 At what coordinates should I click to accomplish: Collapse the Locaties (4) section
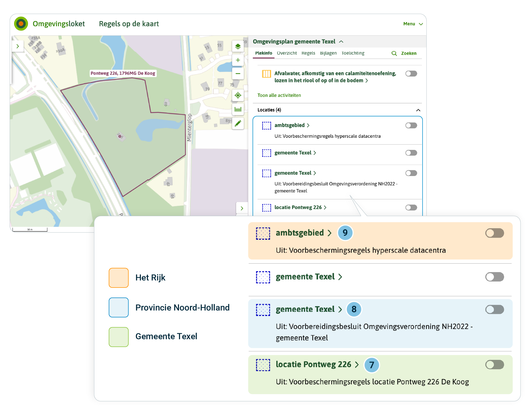418,110
